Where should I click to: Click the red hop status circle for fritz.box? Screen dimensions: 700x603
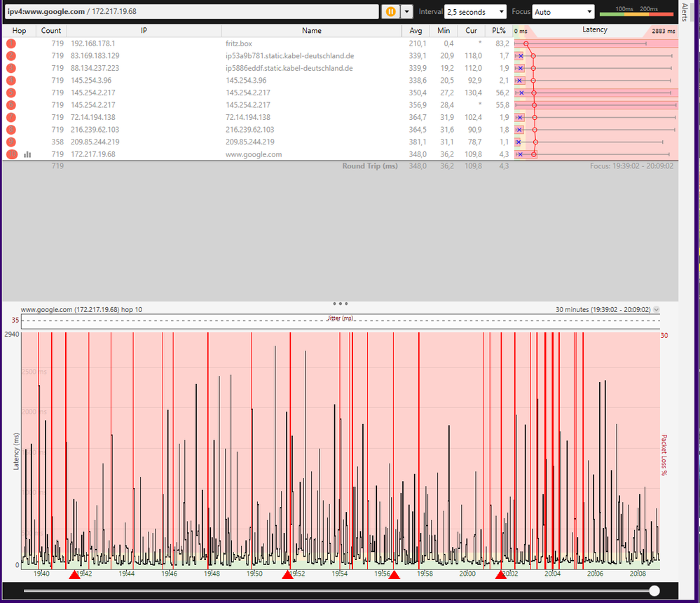coord(10,43)
